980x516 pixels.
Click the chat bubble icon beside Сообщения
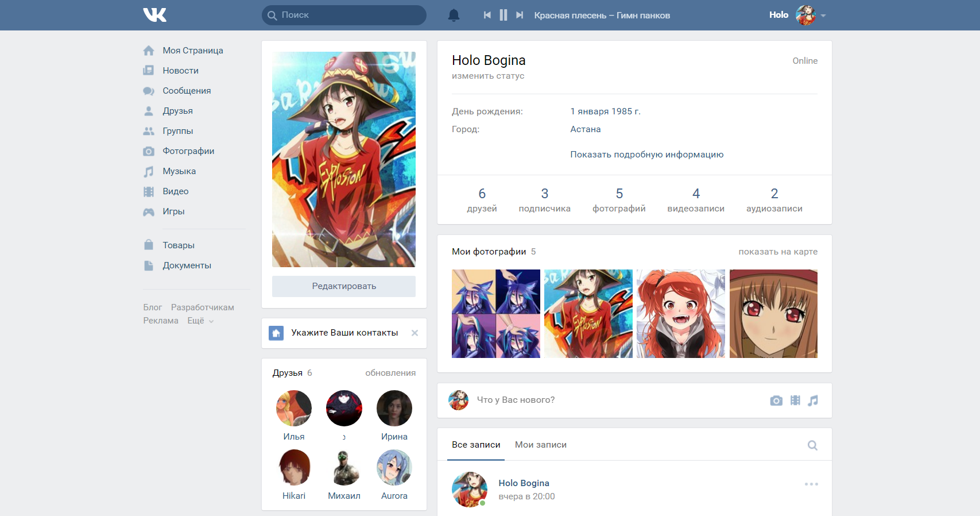pyautogui.click(x=149, y=91)
